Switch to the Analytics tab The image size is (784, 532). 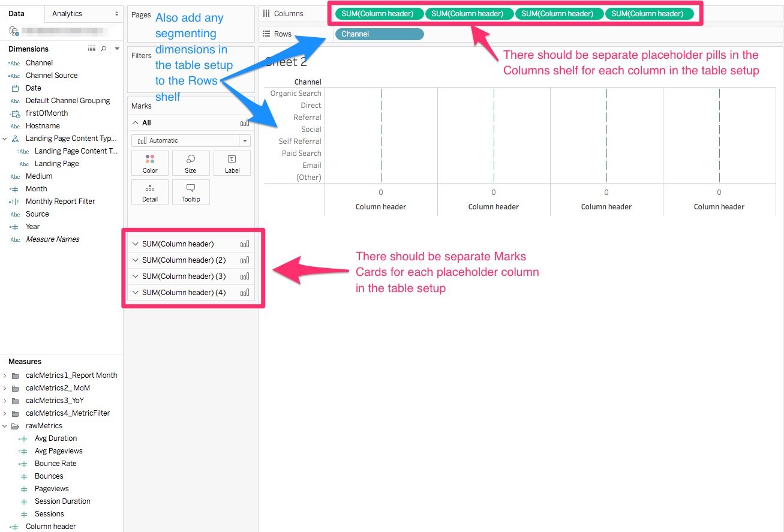pos(67,13)
